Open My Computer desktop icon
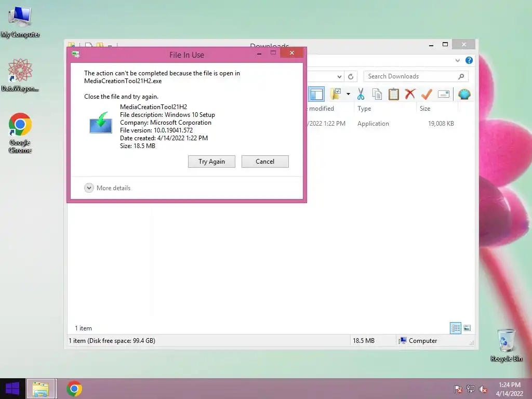The width and height of the screenshot is (532, 399). click(x=20, y=22)
